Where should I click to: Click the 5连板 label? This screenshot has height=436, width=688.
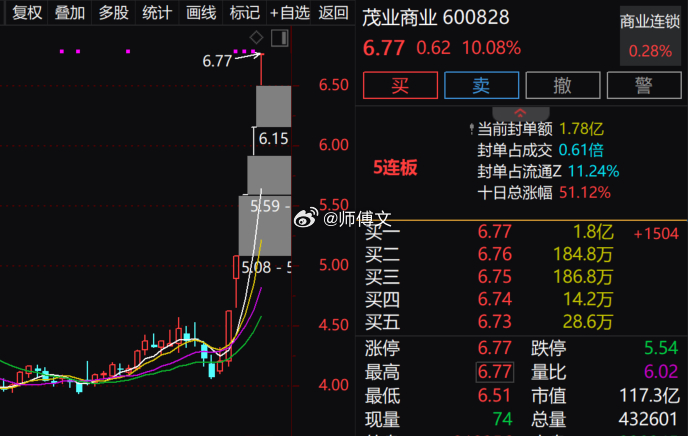(x=395, y=168)
